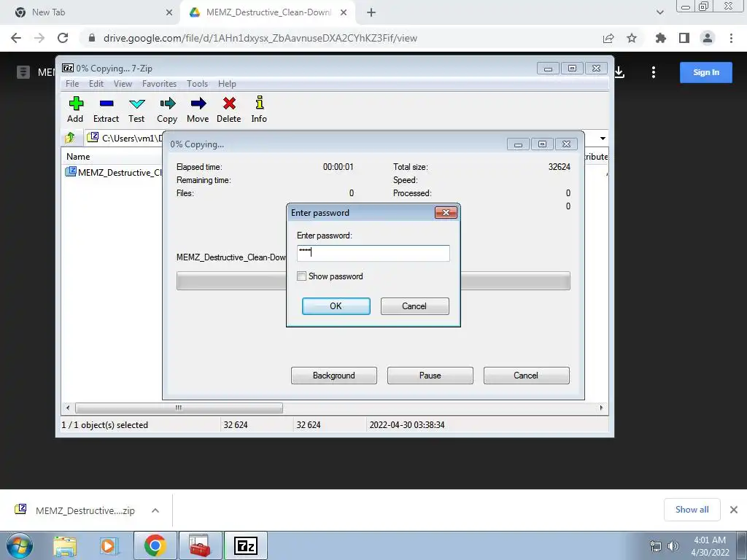Click the Google Drive download icon

(619, 72)
